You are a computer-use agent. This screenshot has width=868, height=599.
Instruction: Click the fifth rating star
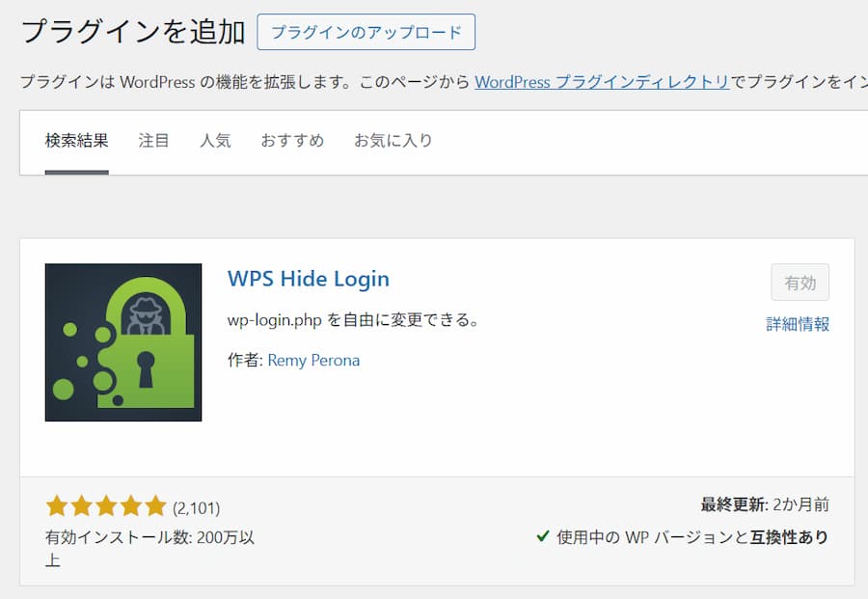click(156, 504)
